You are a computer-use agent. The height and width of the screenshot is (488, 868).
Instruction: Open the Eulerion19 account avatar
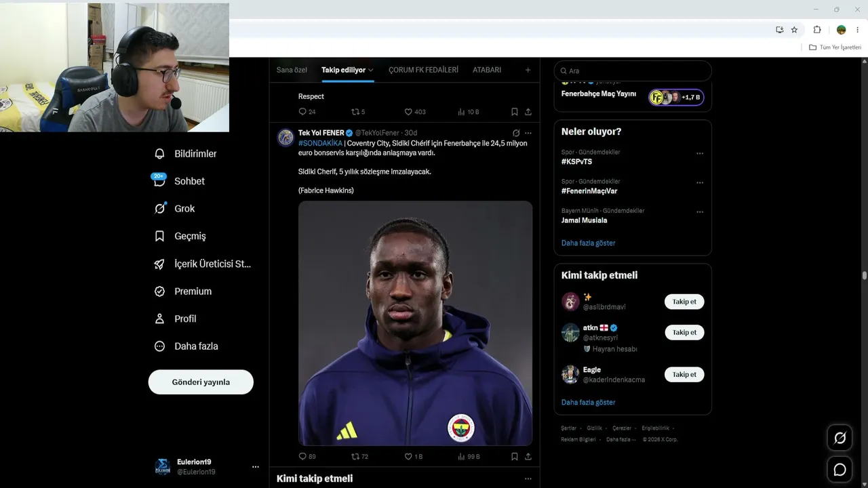(163, 467)
